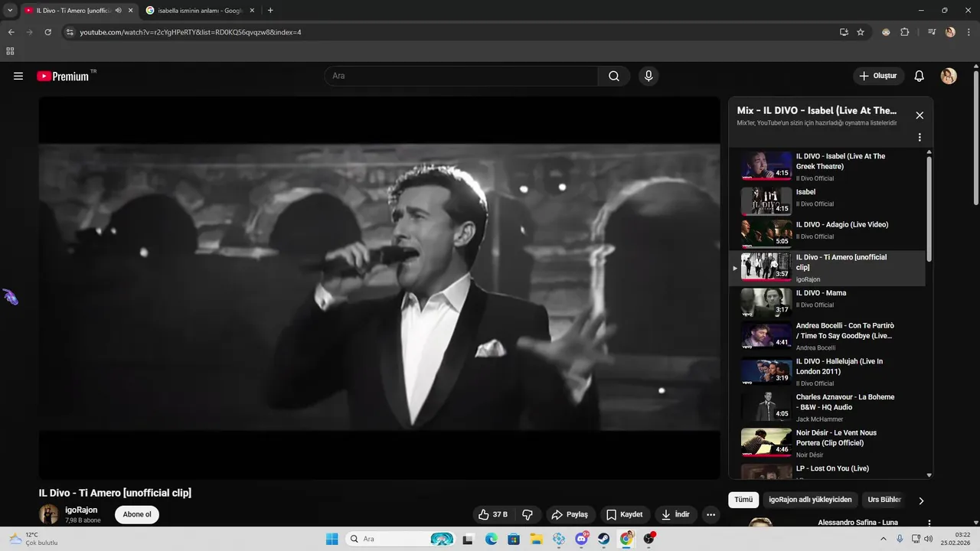The image size is (980, 551).
Task: Close the IL Divo YouTube tab
Action: (x=130, y=11)
